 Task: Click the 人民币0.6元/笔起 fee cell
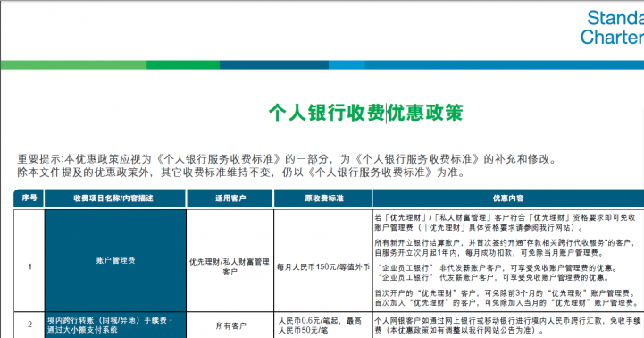point(322,325)
